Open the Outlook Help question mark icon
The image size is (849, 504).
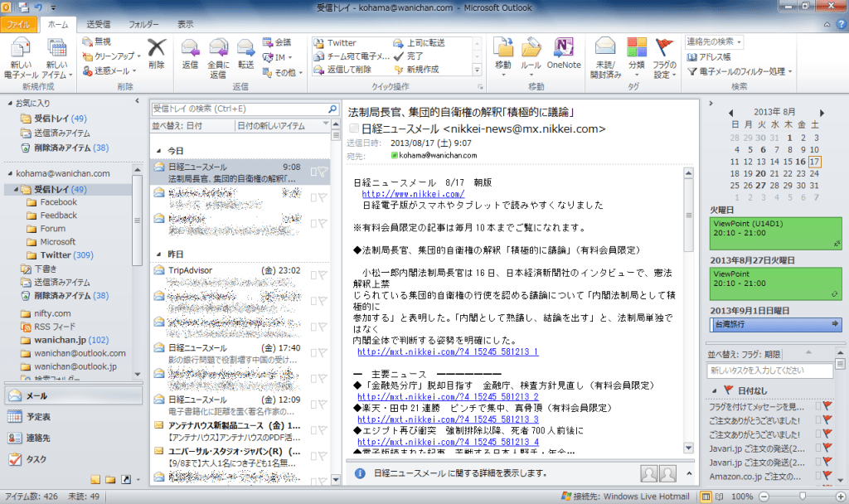(841, 24)
